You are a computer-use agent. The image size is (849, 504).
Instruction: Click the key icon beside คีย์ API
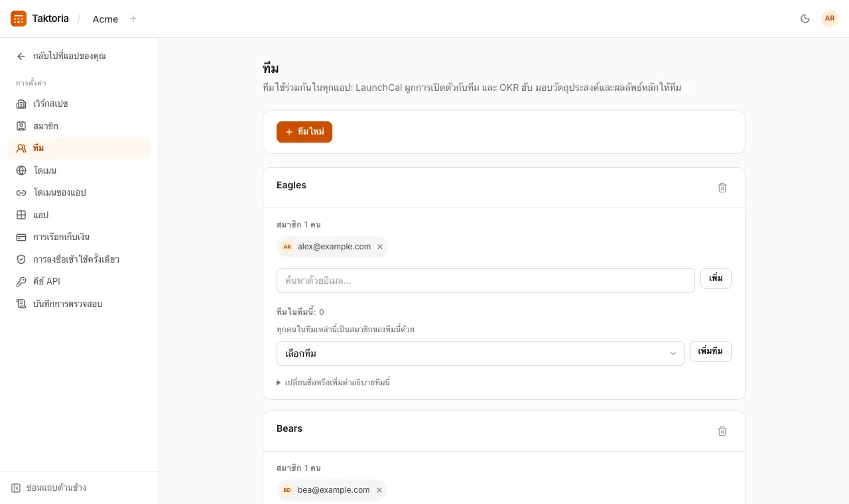[x=21, y=281]
